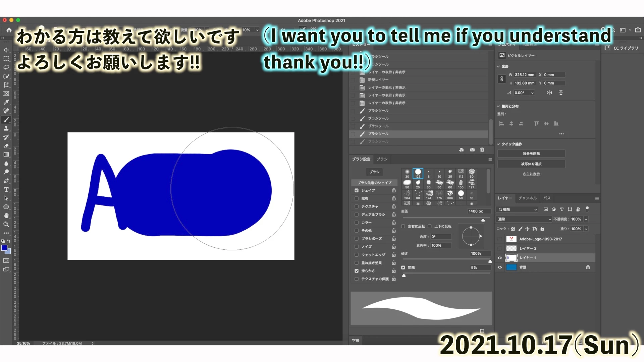Switch to the ブラシ tab
644x362 pixels.
point(382,159)
